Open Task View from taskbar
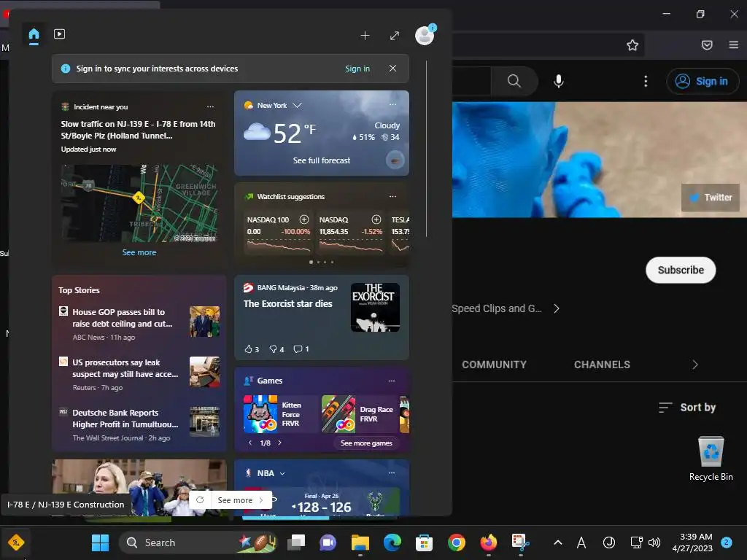Image resolution: width=747 pixels, height=560 pixels. pos(296,542)
